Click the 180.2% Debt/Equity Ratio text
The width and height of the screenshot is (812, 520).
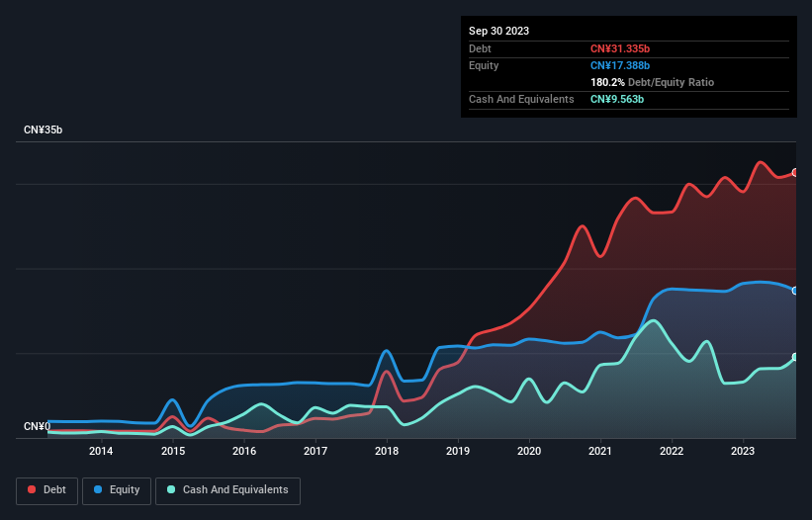(x=652, y=82)
